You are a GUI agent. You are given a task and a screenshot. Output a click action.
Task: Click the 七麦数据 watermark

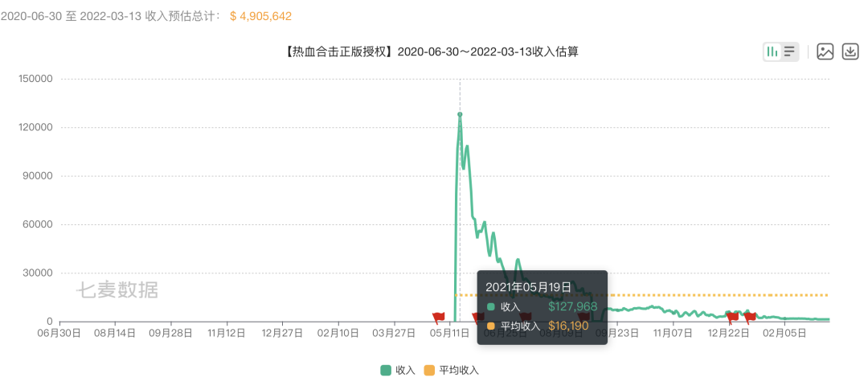[x=117, y=290]
